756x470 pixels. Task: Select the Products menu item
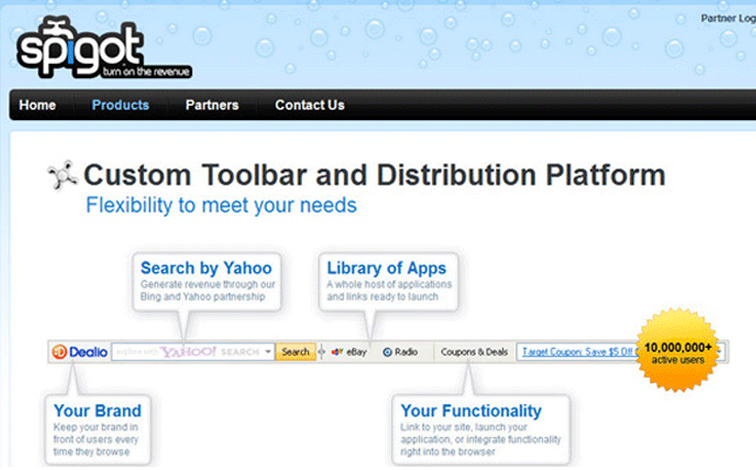[x=121, y=105]
